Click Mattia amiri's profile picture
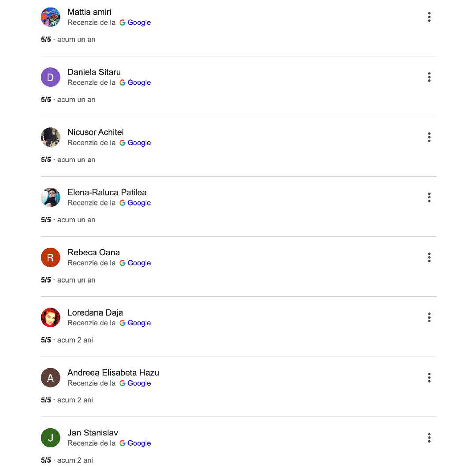The width and height of the screenshot is (476, 476). 50,17
